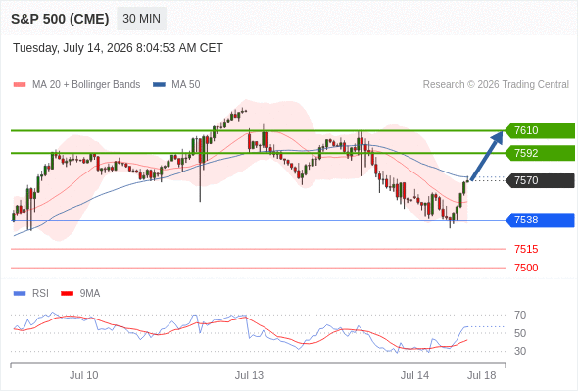Click the RSI 70 level label
The image size is (578, 392).
pyautogui.click(x=520, y=315)
